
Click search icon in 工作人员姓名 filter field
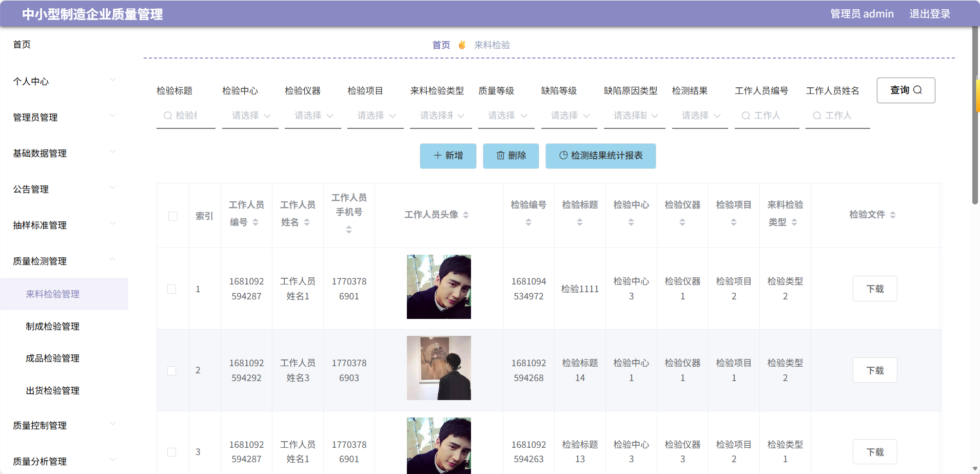(x=817, y=116)
